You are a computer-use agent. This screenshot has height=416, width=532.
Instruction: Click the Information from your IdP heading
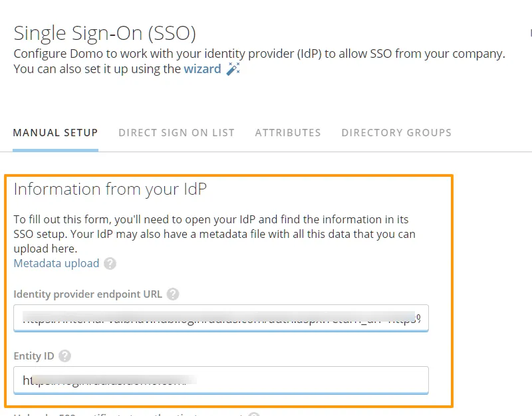[110, 189]
